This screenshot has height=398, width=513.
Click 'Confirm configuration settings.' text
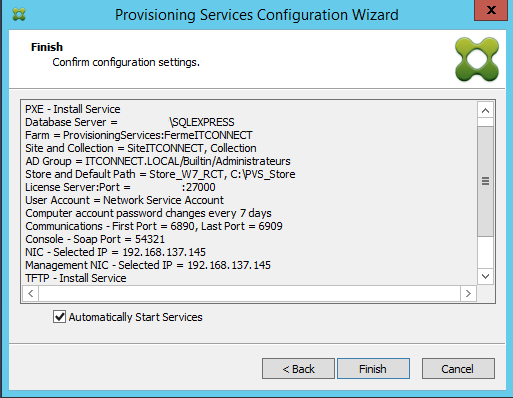[x=126, y=62]
